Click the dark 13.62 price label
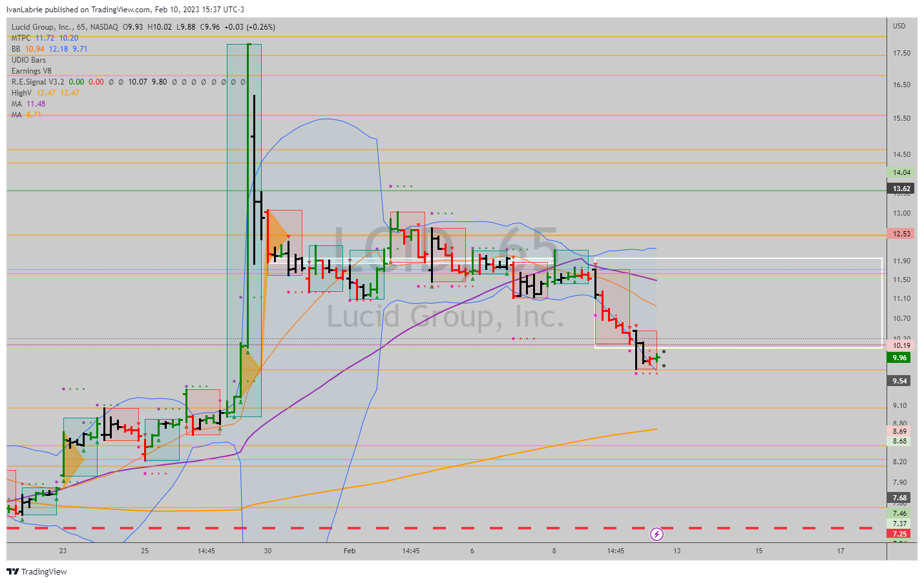This screenshot has width=924, height=583. tap(901, 189)
